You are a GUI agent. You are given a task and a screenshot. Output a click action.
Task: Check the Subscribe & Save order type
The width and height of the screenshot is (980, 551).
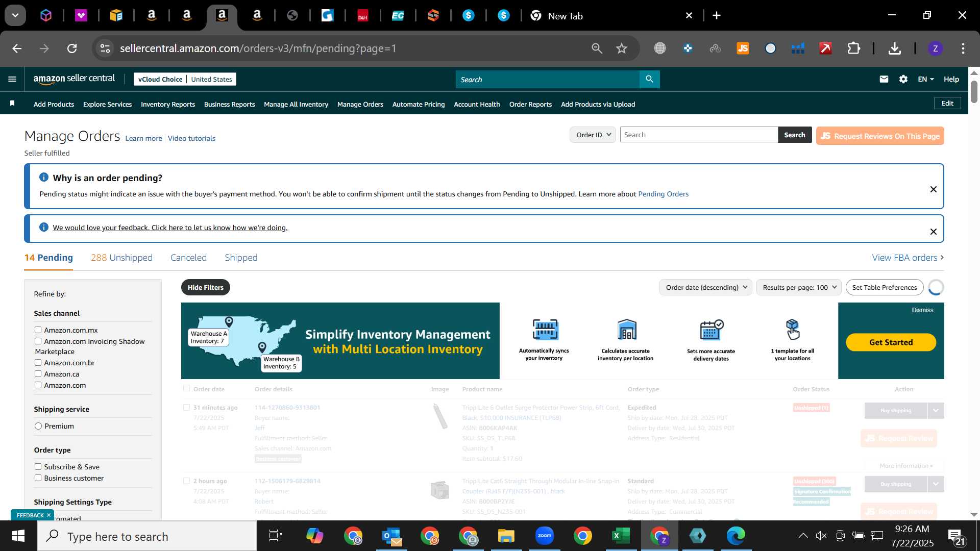tap(38, 467)
